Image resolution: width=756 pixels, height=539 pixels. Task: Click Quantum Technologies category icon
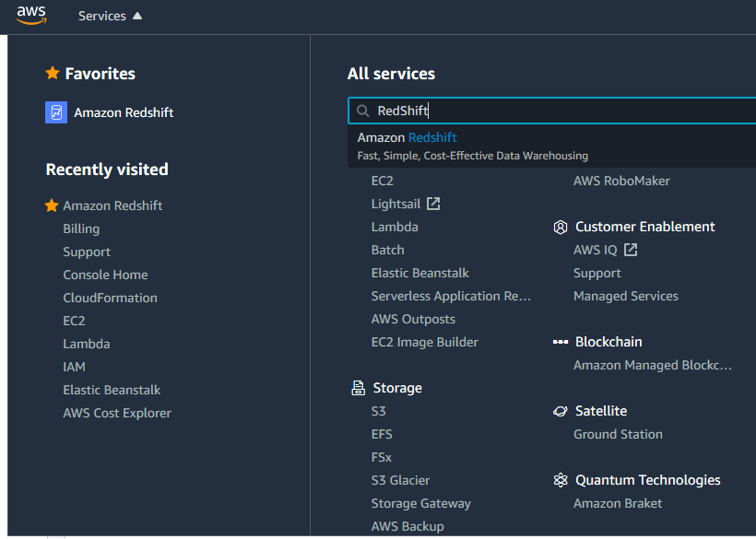[561, 480]
